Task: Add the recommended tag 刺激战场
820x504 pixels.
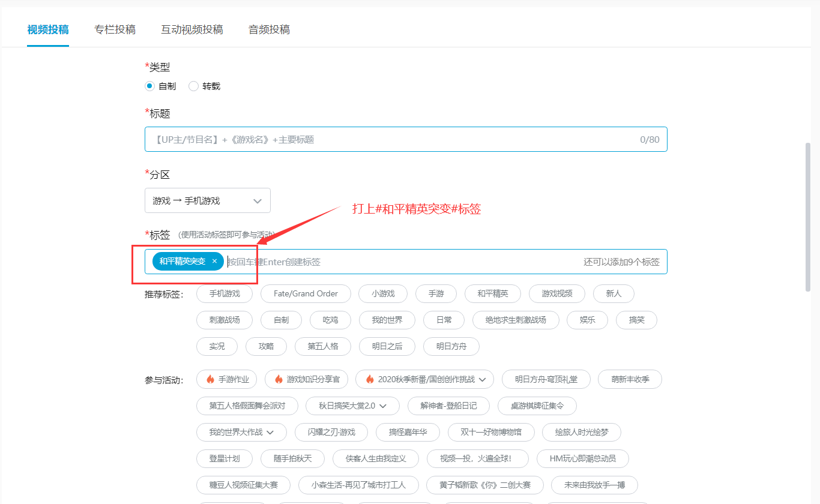Action: [225, 320]
